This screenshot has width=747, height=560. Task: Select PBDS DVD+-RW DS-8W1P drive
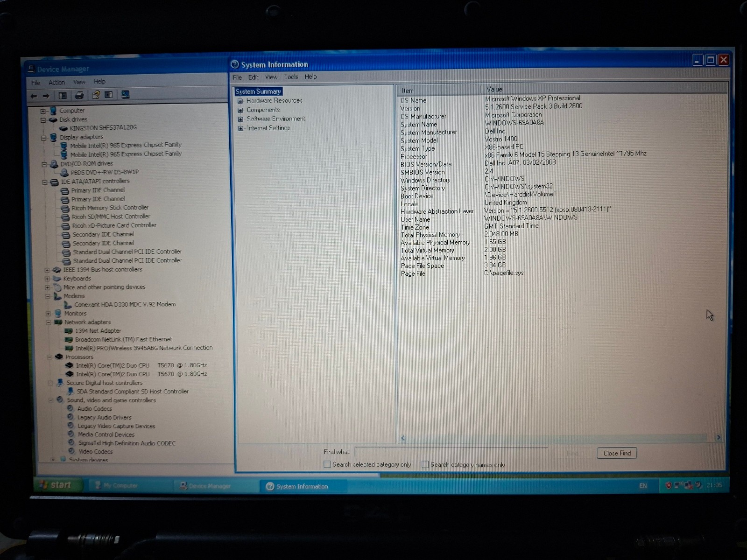click(x=105, y=172)
